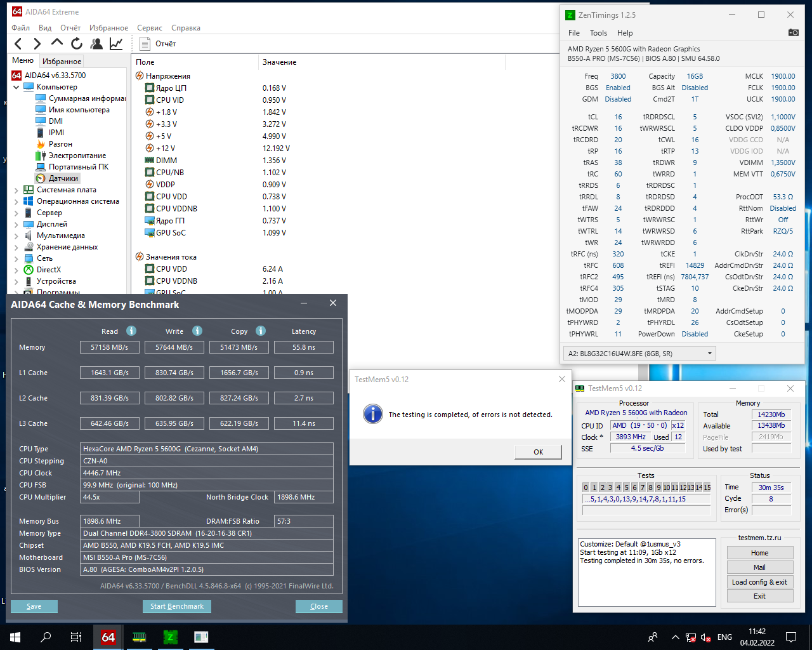Open the Файл menu in AIDA64
The image size is (812, 650).
coord(21,28)
